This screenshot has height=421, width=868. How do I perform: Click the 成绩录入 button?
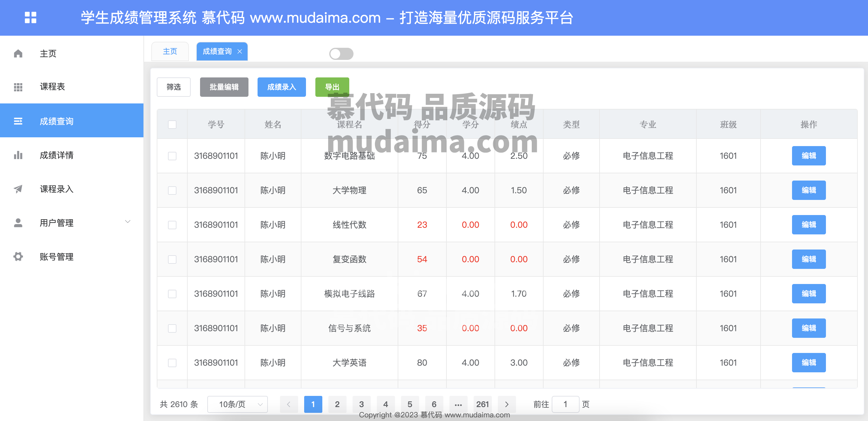pos(282,87)
